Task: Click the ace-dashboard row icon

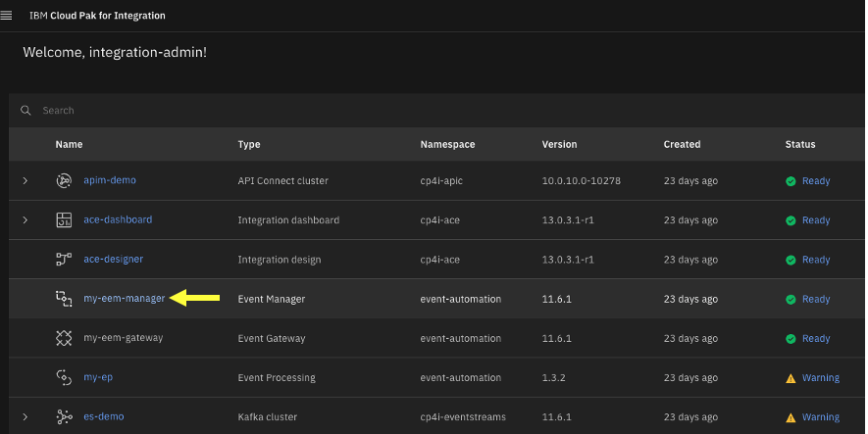Action: tap(64, 220)
